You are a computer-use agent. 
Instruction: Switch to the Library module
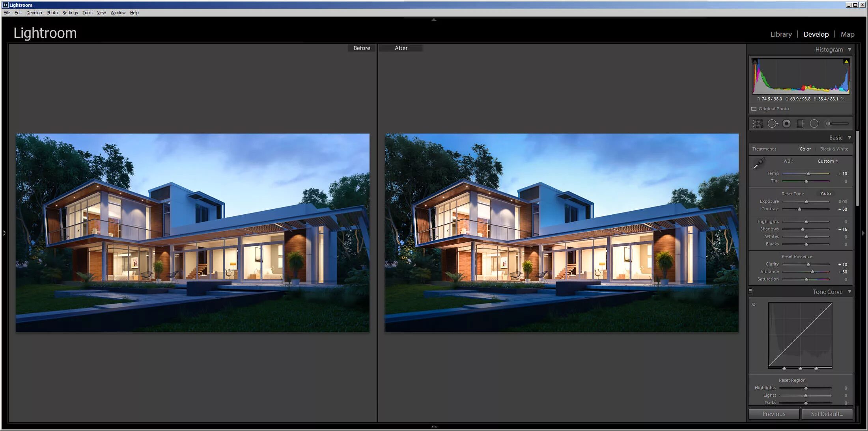781,34
